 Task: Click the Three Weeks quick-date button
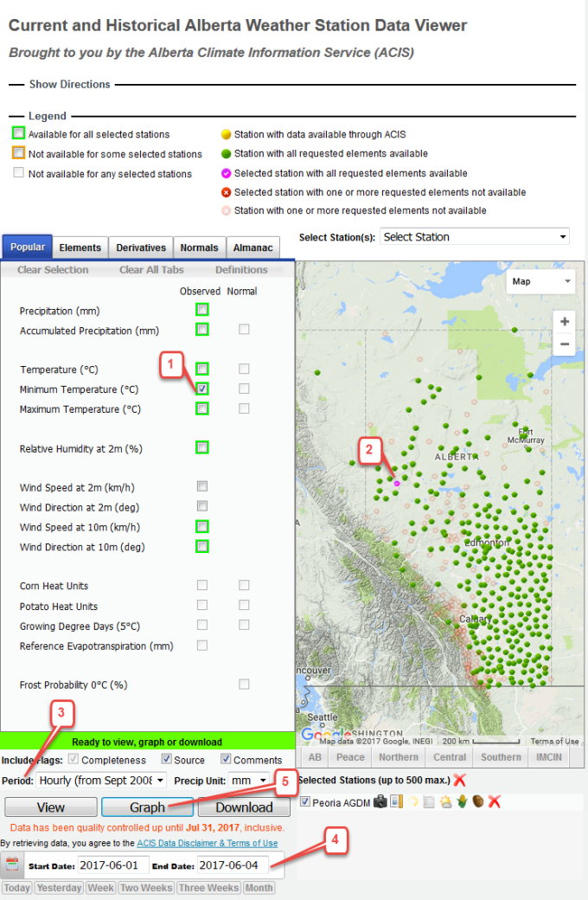point(208,888)
